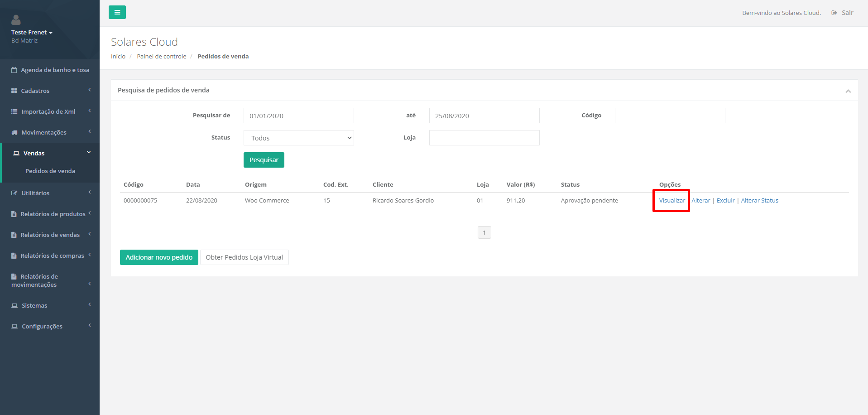Expand the Configurações sidebar menu
This screenshot has width=868, height=415.
[x=42, y=326]
